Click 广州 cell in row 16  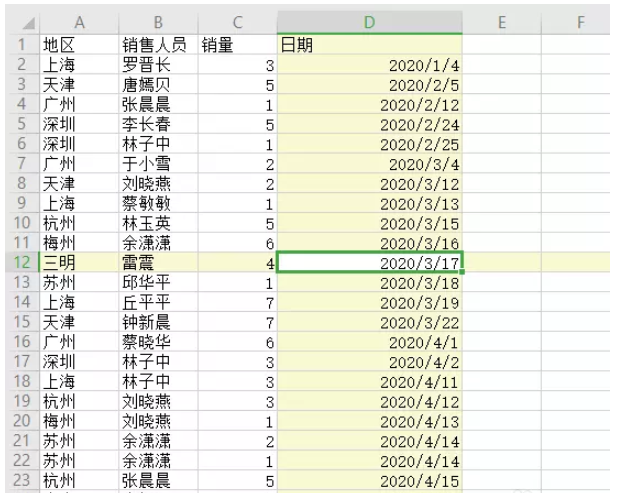(79, 342)
